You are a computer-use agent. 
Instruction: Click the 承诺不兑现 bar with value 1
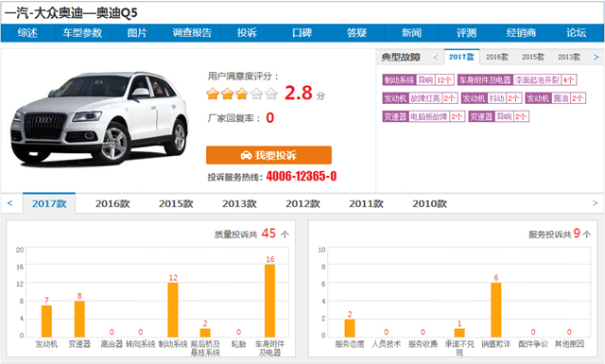pyautogui.click(x=459, y=333)
